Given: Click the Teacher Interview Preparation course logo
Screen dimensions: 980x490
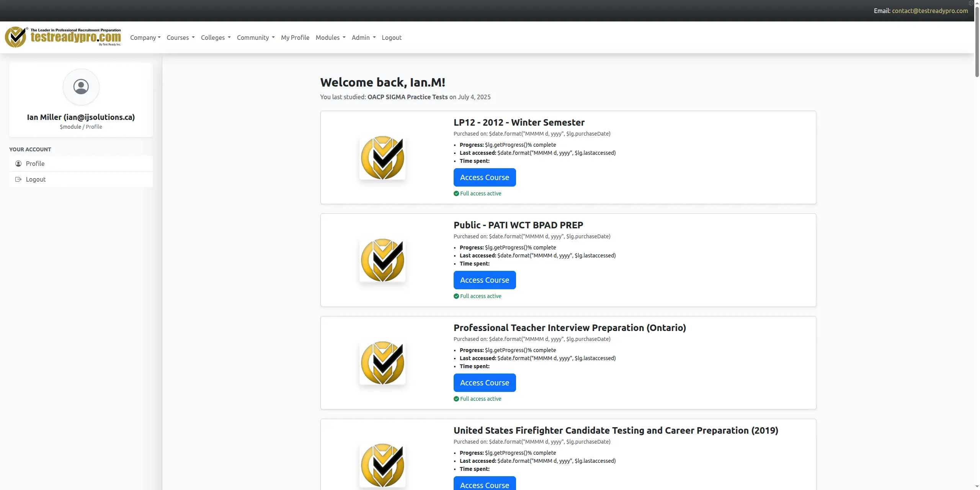Looking at the screenshot, I should (382, 363).
